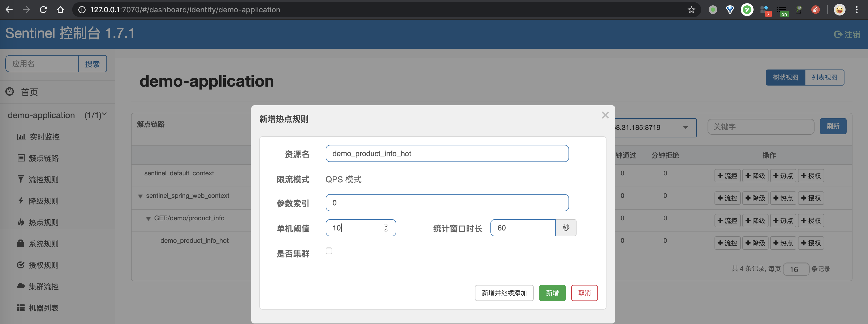The image size is (868, 324).
Task: Enable the 是否集群 cluster checkbox
Action: click(x=329, y=250)
